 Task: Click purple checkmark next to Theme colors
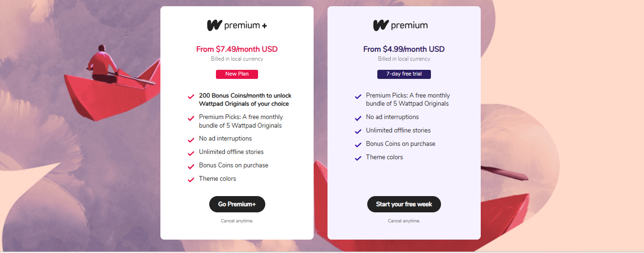tap(358, 158)
